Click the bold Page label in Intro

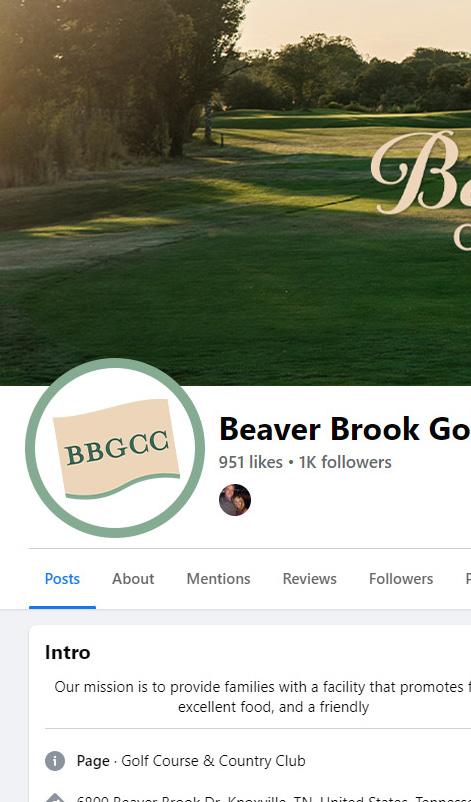click(93, 761)
